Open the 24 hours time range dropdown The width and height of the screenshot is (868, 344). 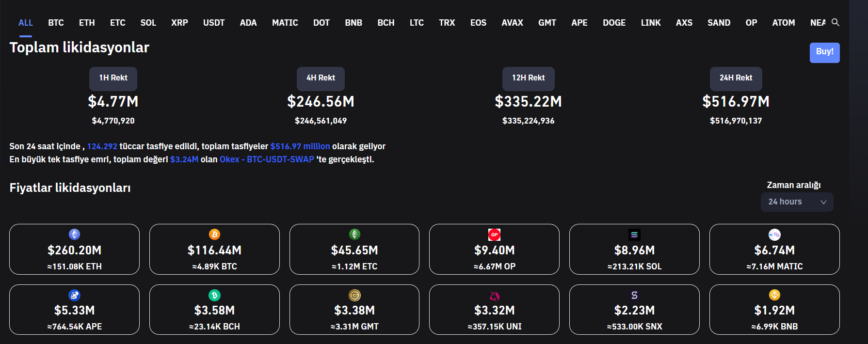point(797,202)
